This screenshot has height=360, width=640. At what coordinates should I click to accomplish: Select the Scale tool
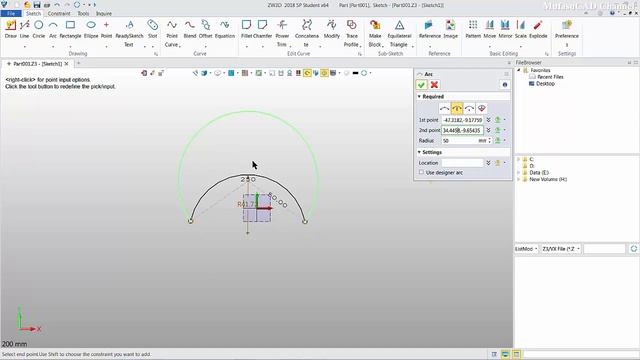(x=520, y=29)
